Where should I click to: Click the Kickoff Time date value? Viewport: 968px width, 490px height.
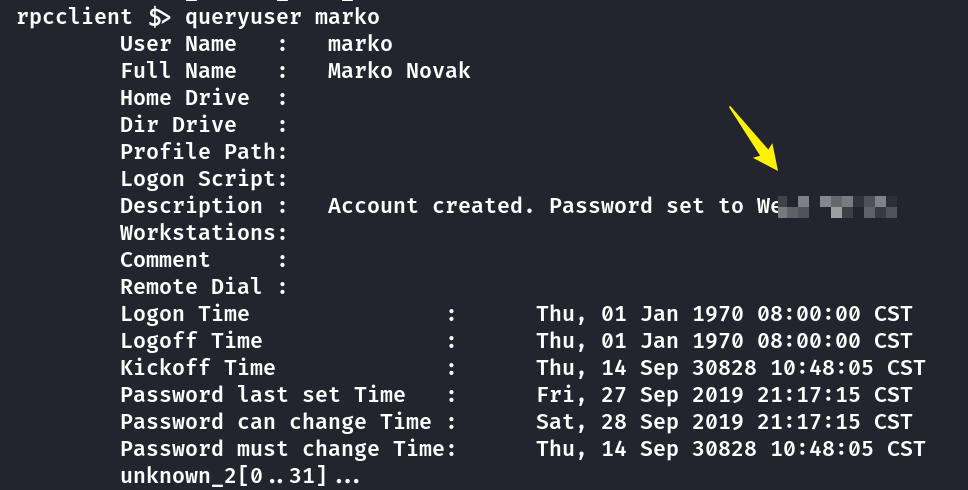point(730,368)
